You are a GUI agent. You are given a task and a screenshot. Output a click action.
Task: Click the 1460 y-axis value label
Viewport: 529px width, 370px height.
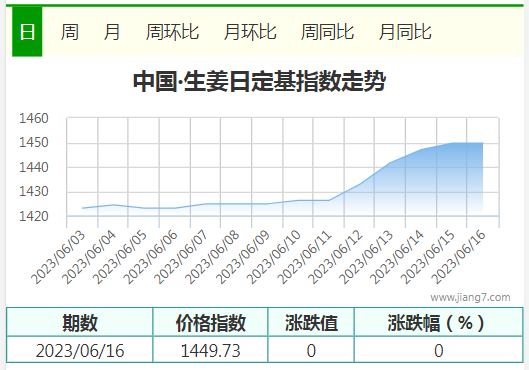[x=34, y=118]
